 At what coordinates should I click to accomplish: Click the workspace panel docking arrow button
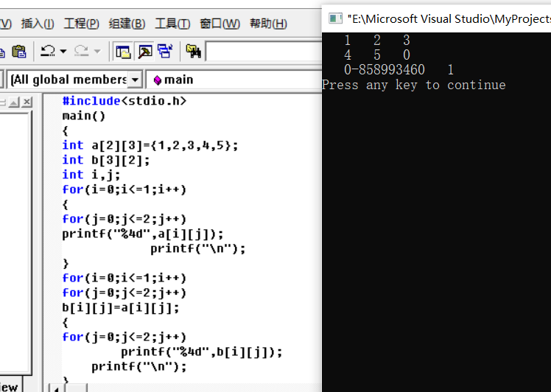tap(14, 102)
